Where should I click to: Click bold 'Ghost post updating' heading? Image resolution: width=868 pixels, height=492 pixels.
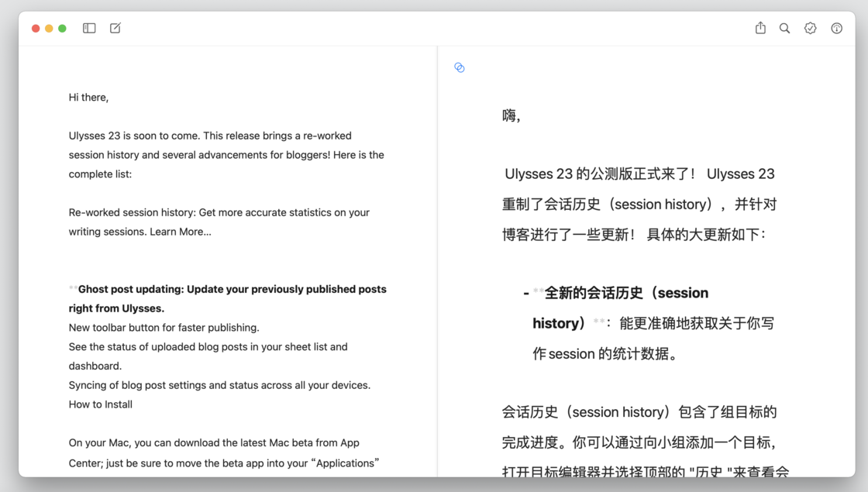131,290
